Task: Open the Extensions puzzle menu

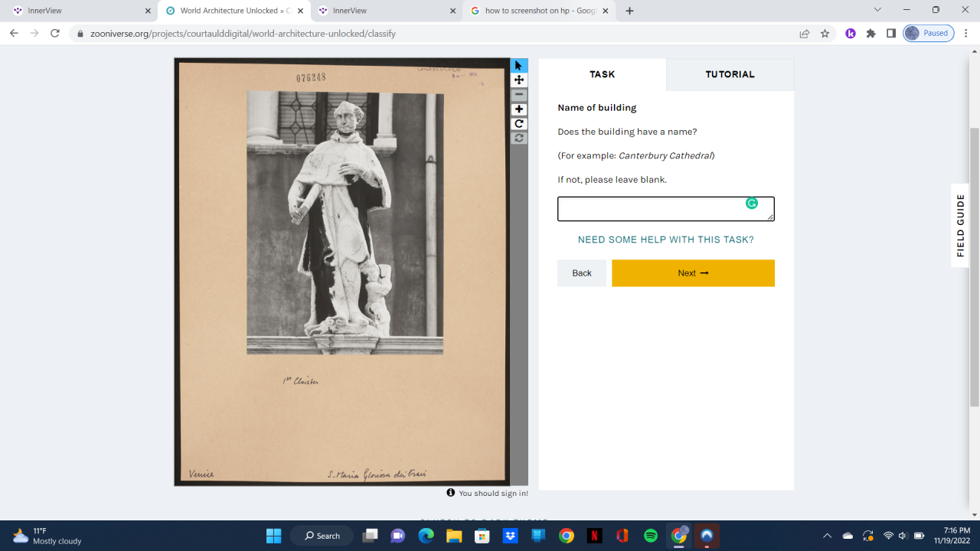Action: coord(871,34)
